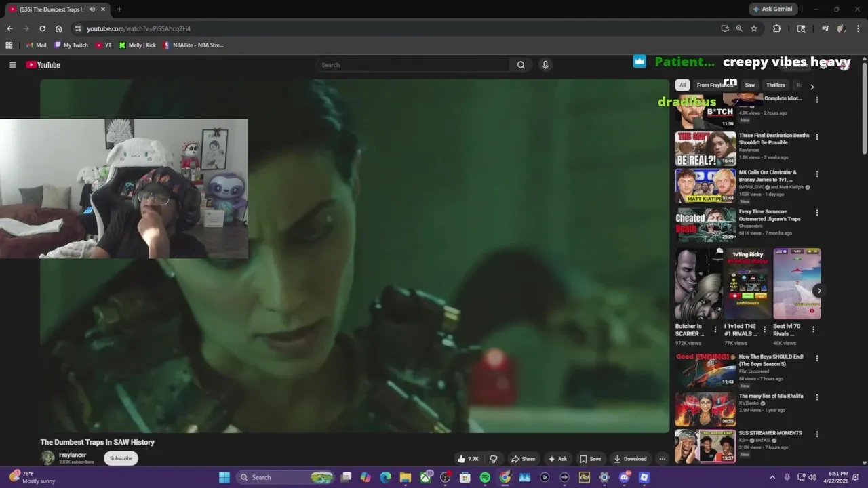This screenshot has width=868, height=488.
Task: Open the Cheated Death Jigsaw's Traps thumbnail
Action: pos(705,225)
